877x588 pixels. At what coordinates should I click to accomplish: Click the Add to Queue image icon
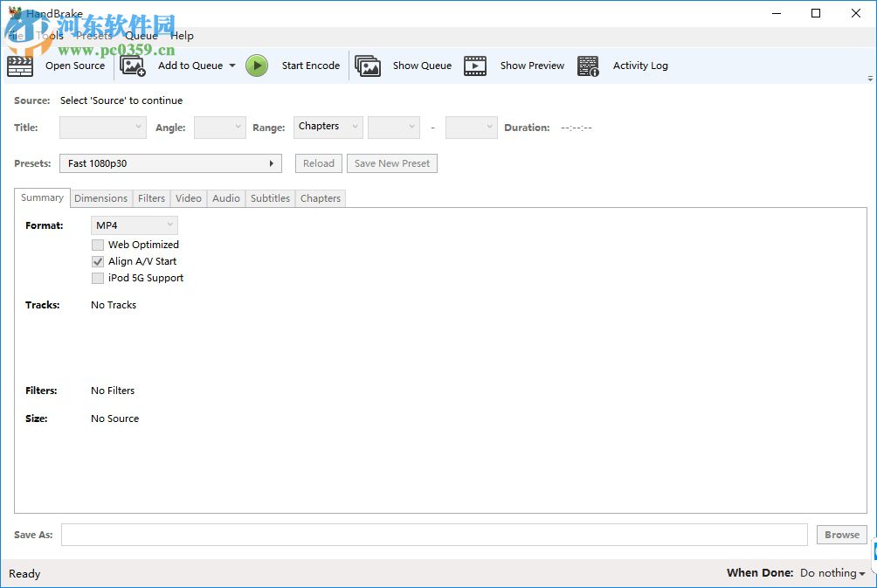click(x=133, y=66)
